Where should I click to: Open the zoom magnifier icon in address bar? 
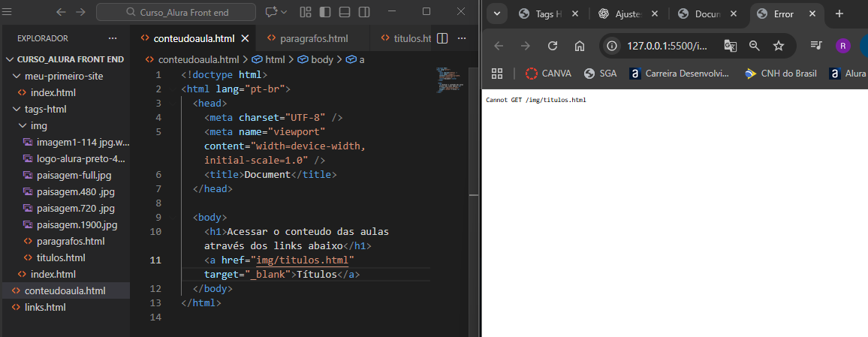pyautogui.click(x=755, y=46)
